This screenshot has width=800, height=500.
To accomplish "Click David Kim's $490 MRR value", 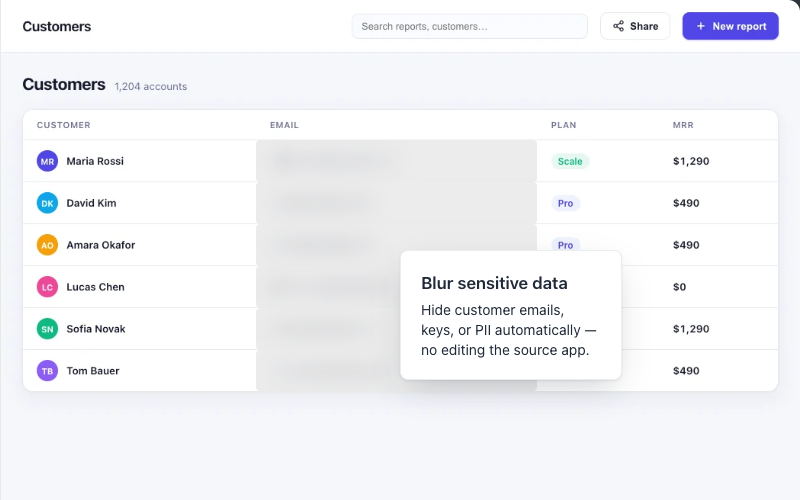I will pyautogui.click(x=686, y=203).
